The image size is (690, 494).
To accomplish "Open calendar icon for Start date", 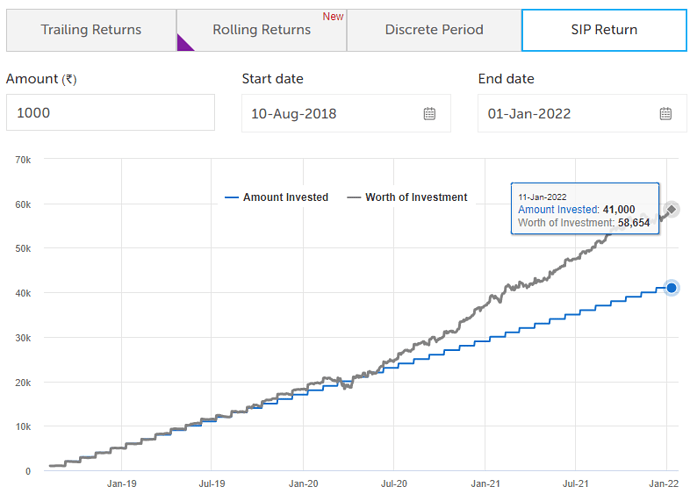I will [430, 114].
